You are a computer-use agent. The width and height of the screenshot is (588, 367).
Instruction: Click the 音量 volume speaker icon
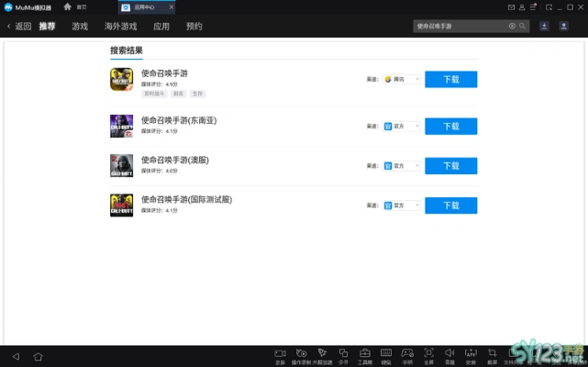449,353
